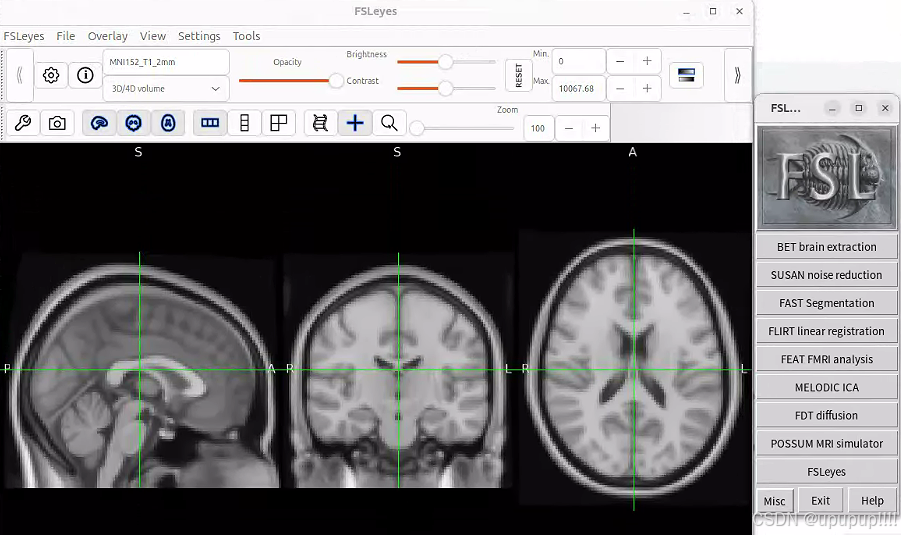Open the 3D/4D volume type dropdown
This screenshot has height=535, width=901.
coord(166,89)
